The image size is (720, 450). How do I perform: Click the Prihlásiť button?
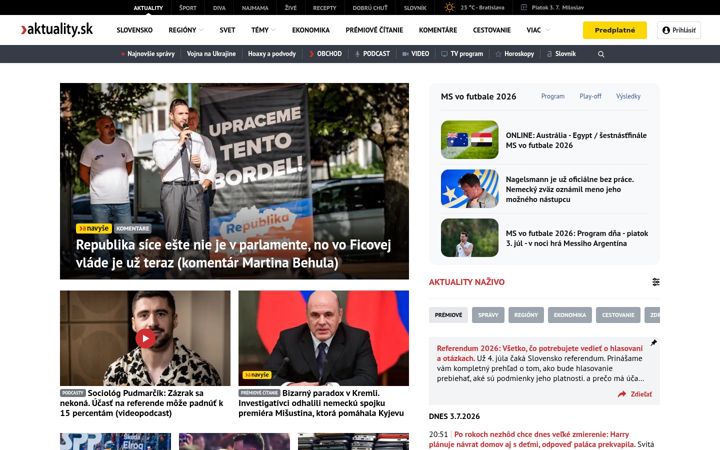coord(679,30)
